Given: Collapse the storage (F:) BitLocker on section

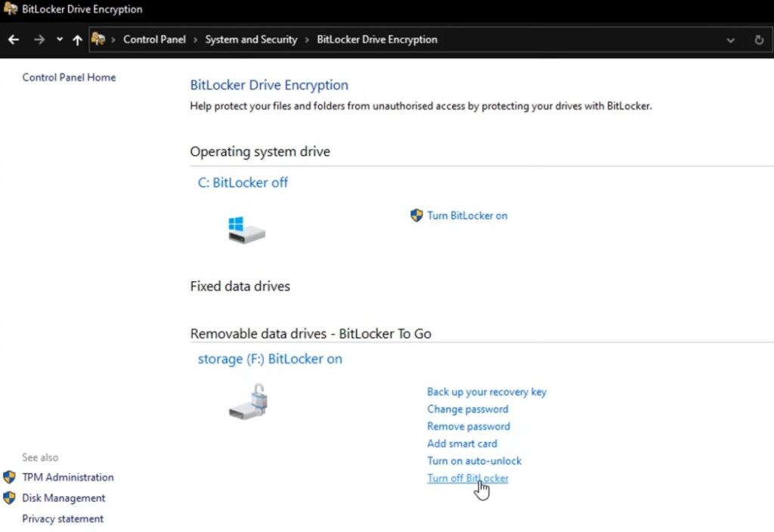Looking at the screenshot, I should tap(270, 359).
